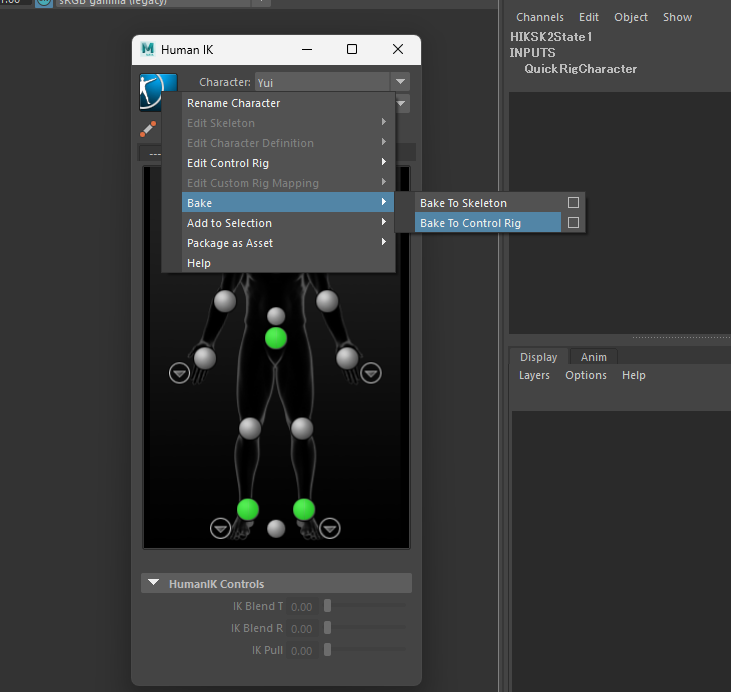The image size is (731, 692).
Task: Click the INPUTS heading
Action: 532,53
